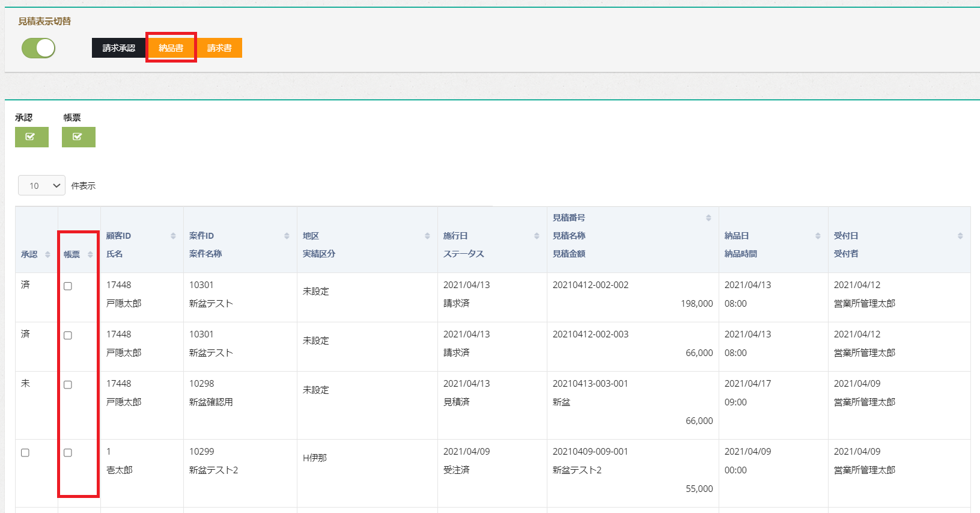Click the green check icon under 承認
The height and width of the screenshot is (513, 980).
click(x=31, y=137)
